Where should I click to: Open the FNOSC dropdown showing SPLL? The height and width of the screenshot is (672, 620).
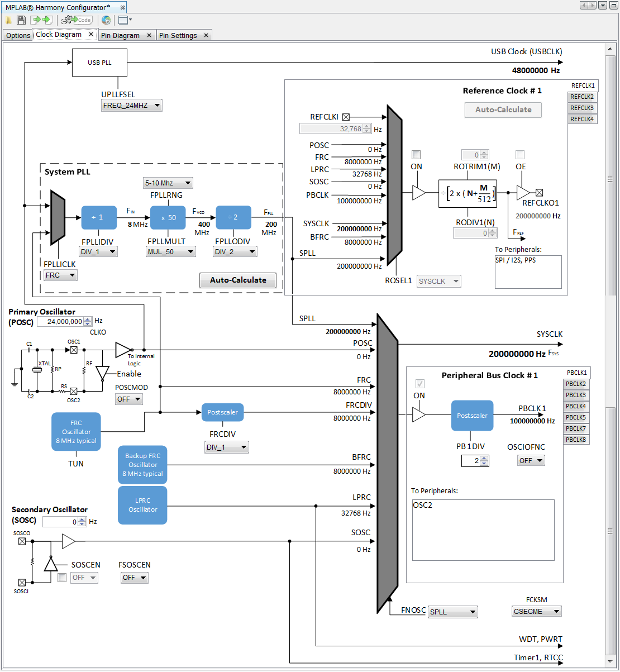pos(452,612)
